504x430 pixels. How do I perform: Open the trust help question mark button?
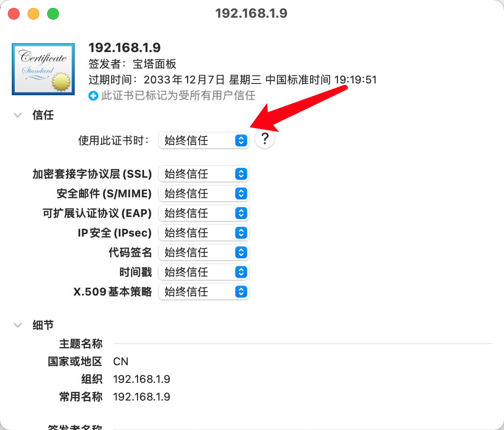click(x=265, y=139)
